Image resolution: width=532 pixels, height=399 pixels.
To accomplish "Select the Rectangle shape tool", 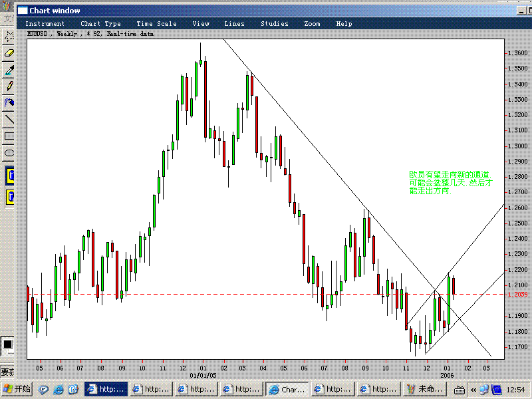I will 9,136.
